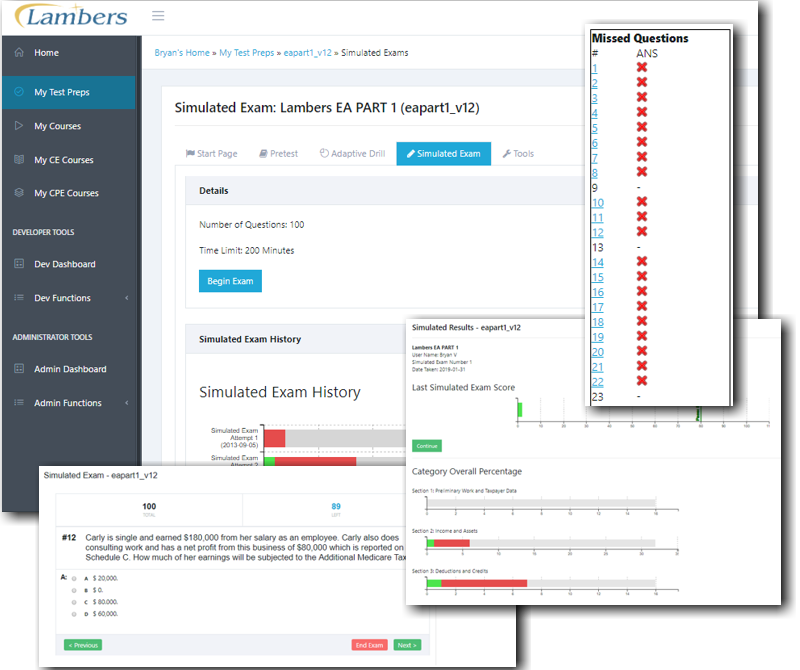The height and width of the screenshot is (670, 800).
Task: Open the Tools tab
Action: (518, 154)
